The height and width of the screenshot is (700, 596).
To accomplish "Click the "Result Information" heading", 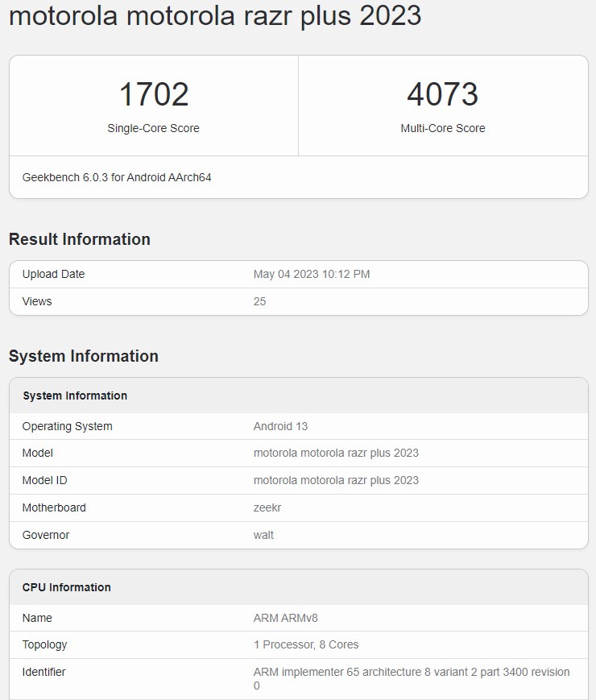I will (80, 239).
